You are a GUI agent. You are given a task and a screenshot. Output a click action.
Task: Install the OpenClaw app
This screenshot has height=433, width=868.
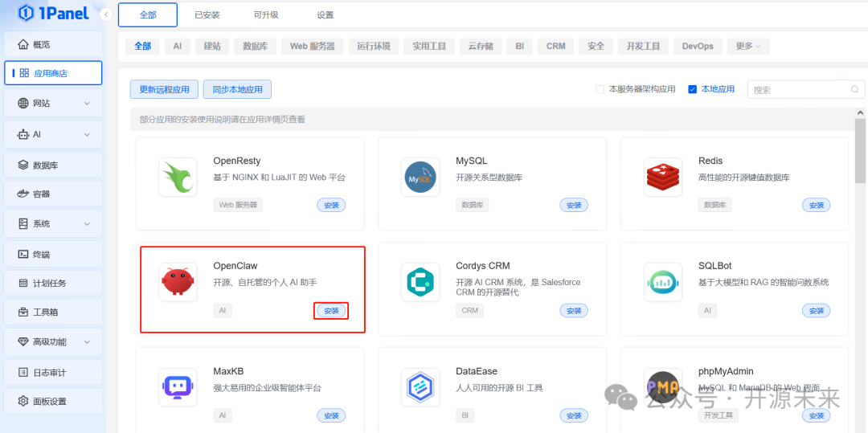[x=331, y=311]
